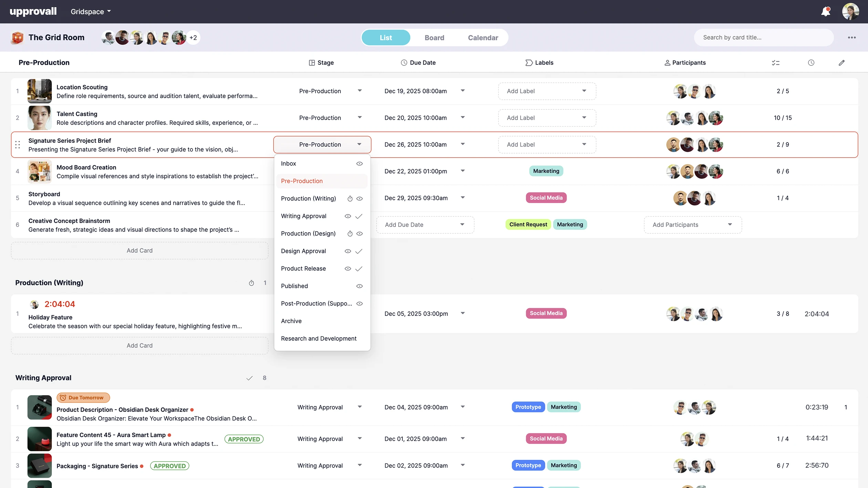Open the checklist column icon in header row
868x488 pixels.
[776, 63]
